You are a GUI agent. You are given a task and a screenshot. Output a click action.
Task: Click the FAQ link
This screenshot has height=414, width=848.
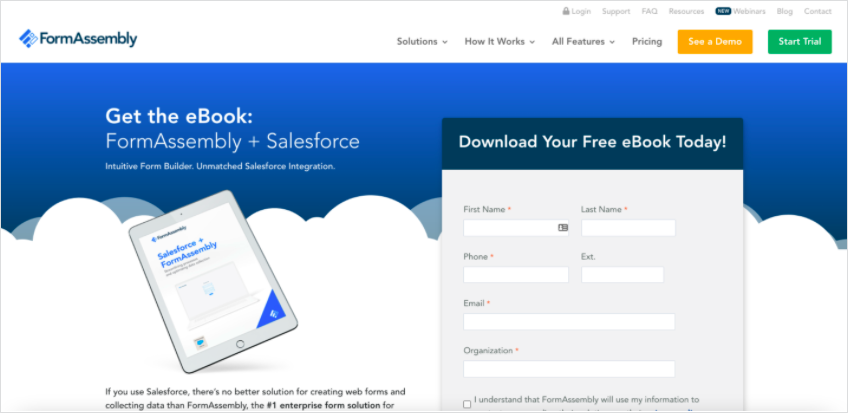[x=649, y=12]
